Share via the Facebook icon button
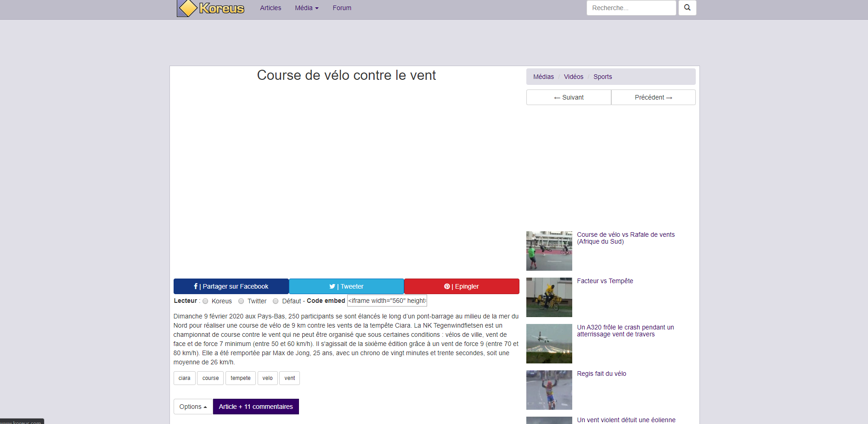 (231, 286)
